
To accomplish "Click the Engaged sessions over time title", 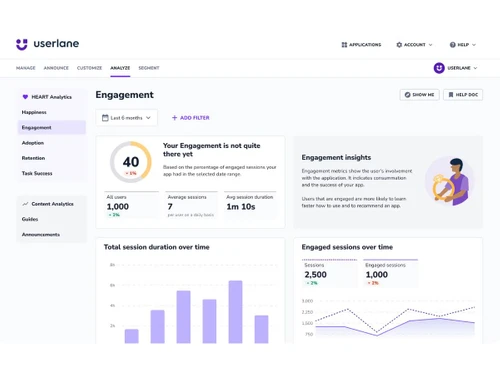I will (347, 247).
